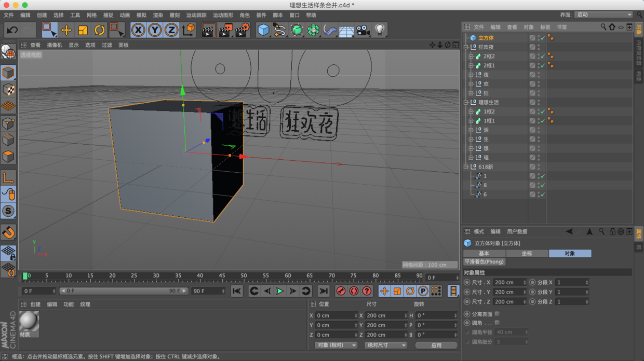
Task: Open the 渲染 menu
Action: [157, 15]
